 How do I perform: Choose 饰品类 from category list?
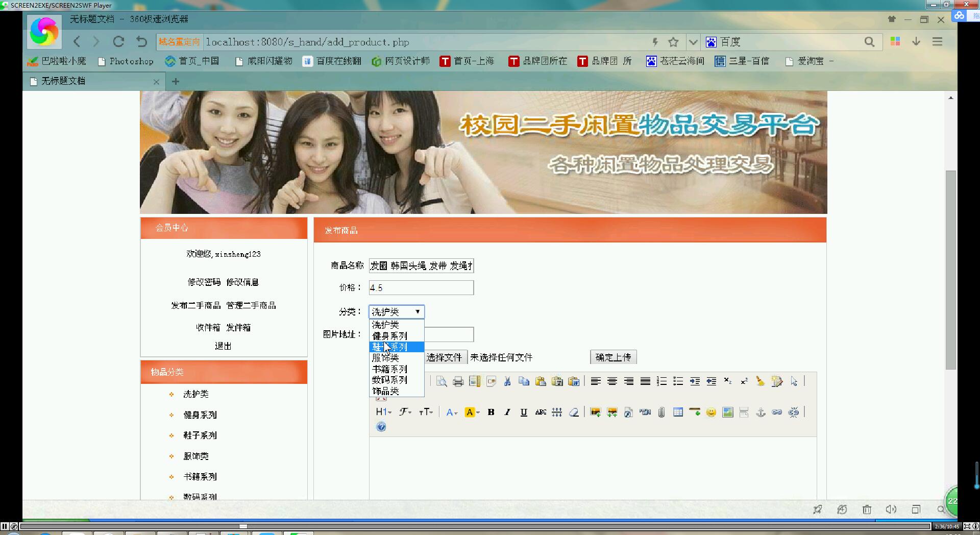coord(397,391)
